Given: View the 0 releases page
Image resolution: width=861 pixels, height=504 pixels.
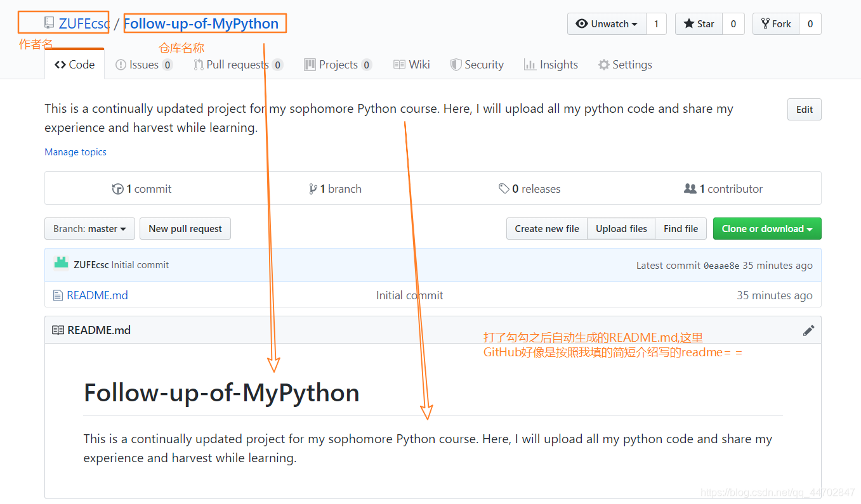Looking at the screenshot, I should (x=529, y=189).
